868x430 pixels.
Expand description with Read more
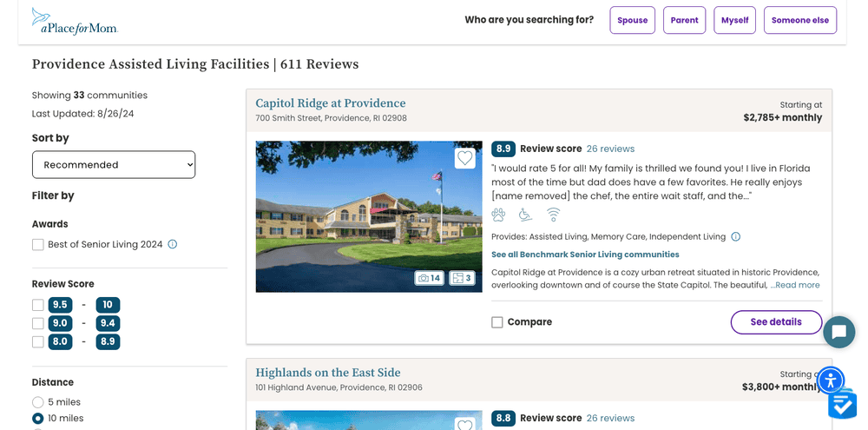(795, 285)
